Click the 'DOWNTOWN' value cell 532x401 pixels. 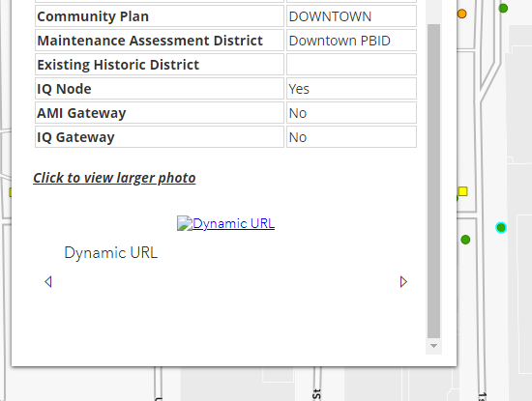point(351,16)
